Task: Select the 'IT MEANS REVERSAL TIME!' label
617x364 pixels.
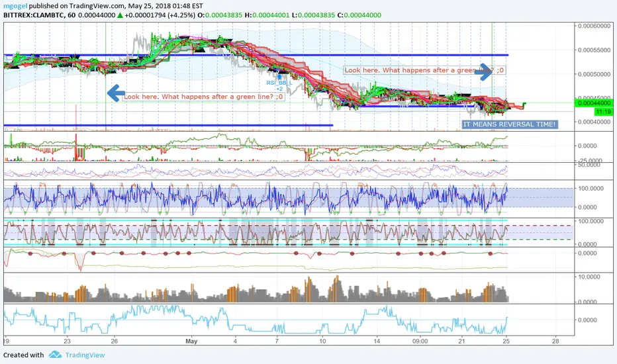Action: 510,124
